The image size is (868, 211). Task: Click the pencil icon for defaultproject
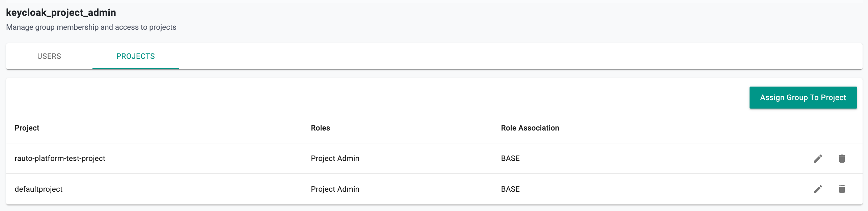(818, 189)
